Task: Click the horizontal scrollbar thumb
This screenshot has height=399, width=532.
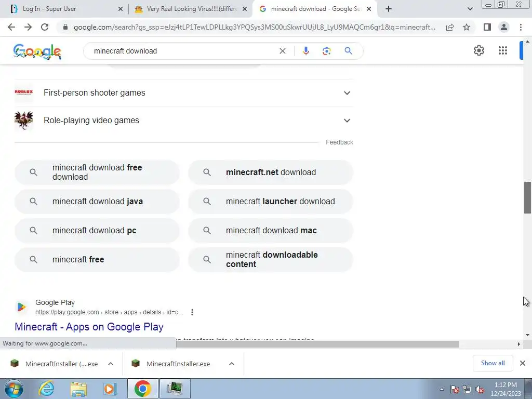Action: tap(317, 344)
